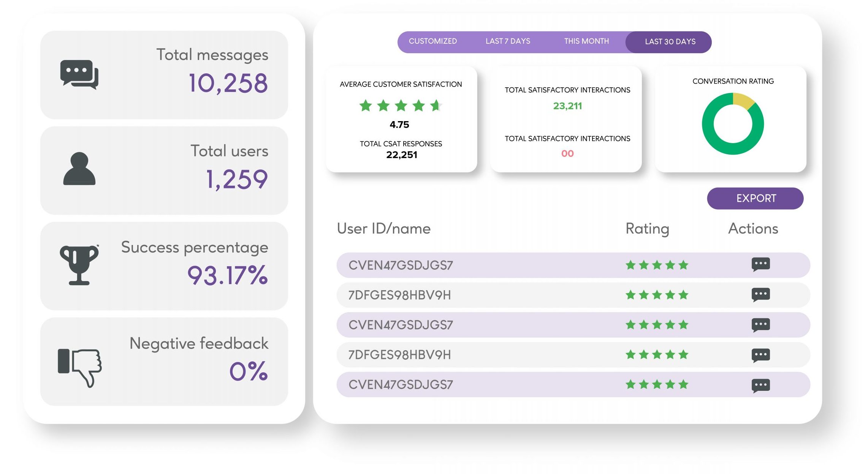This screenshot has height=474, width=868.
Task: Click the Total users person icon
Action: 79,169
